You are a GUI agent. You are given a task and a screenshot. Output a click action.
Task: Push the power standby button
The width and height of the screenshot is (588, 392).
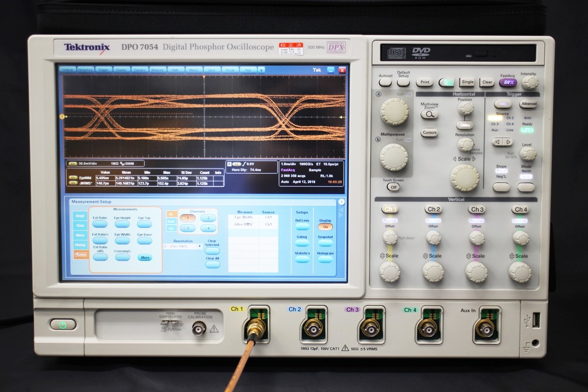[x=63, y=324]
